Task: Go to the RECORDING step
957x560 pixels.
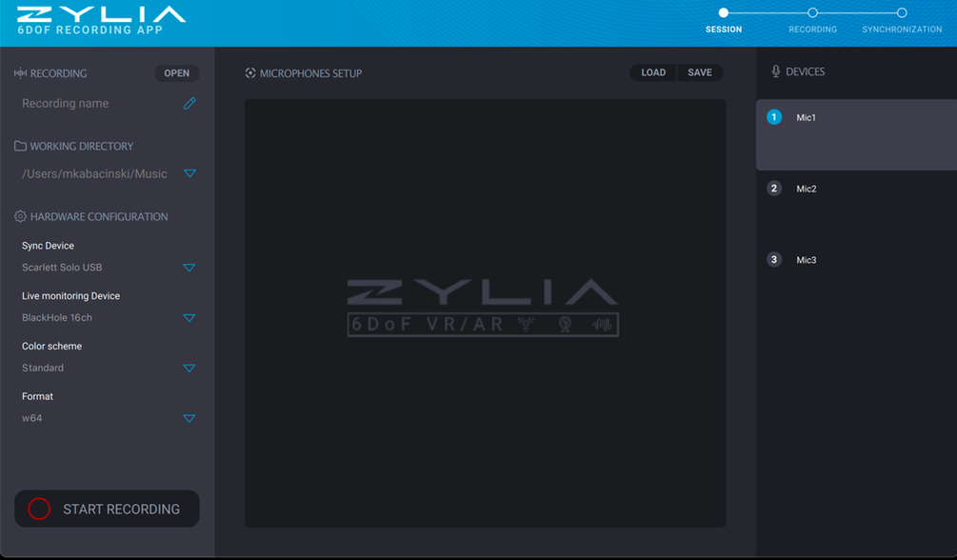Action: pyautogui.click(x=812, y=30)
